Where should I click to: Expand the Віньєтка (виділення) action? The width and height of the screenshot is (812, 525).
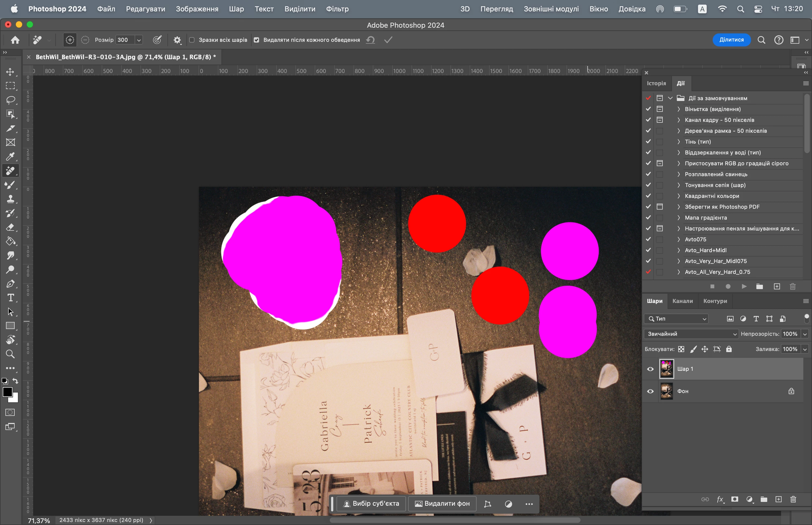(x=678, y=109)
